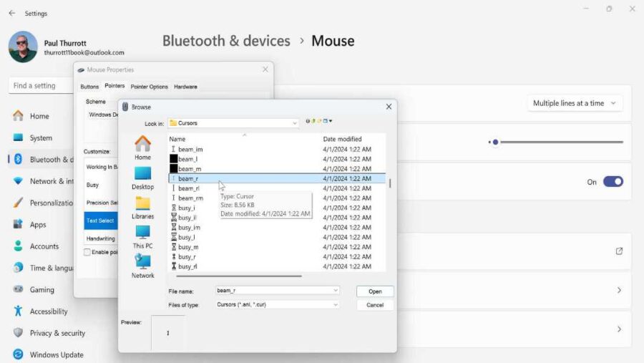644x363 pixels.
Task: Click the Settings back arrow
Action: click(11, 13)
